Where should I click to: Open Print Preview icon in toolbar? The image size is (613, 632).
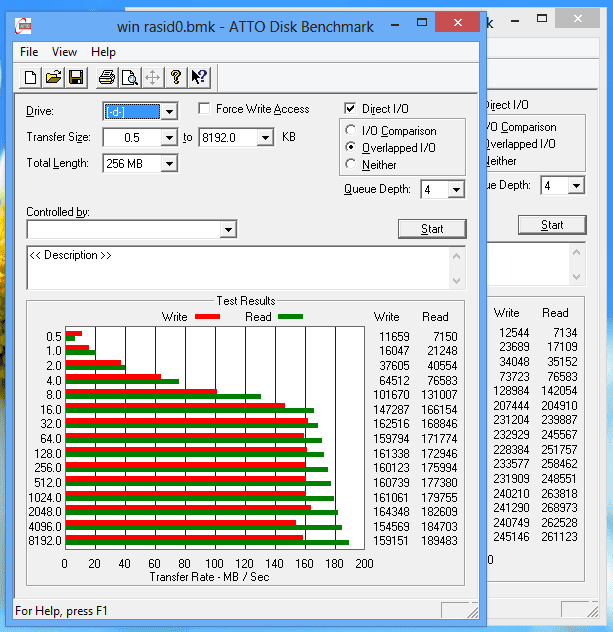(130, 77)
